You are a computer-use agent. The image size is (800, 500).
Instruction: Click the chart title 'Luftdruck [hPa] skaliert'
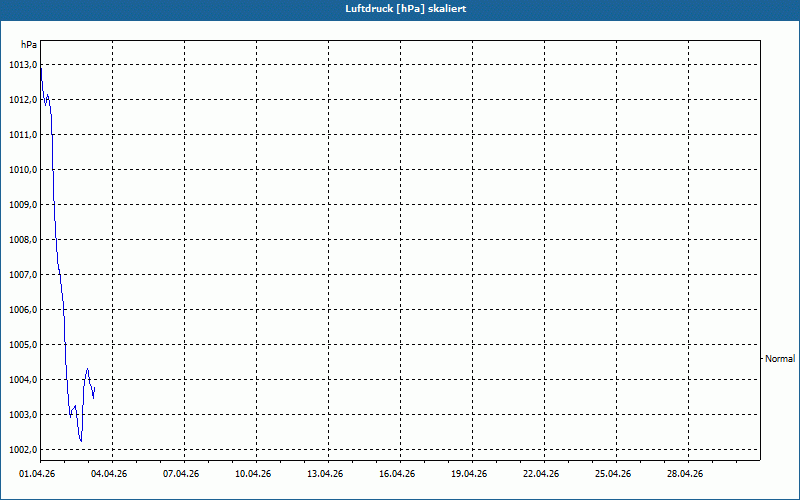point(406,9)
